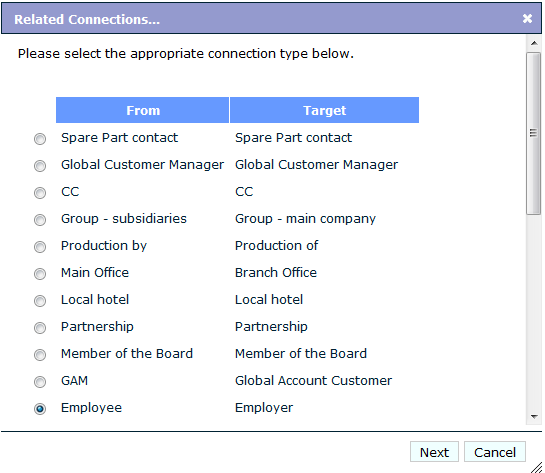
Task: Click the Target column header
Action: 324,110
